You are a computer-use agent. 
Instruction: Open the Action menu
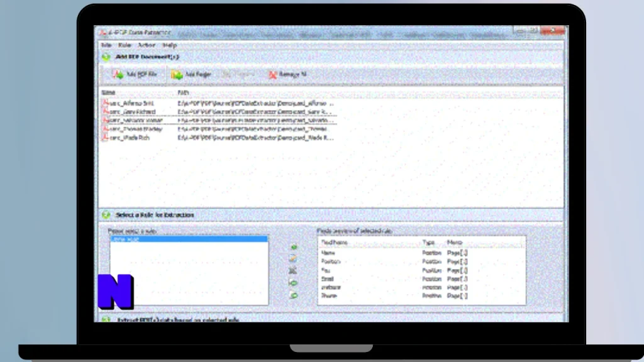(x=146, y=45)
